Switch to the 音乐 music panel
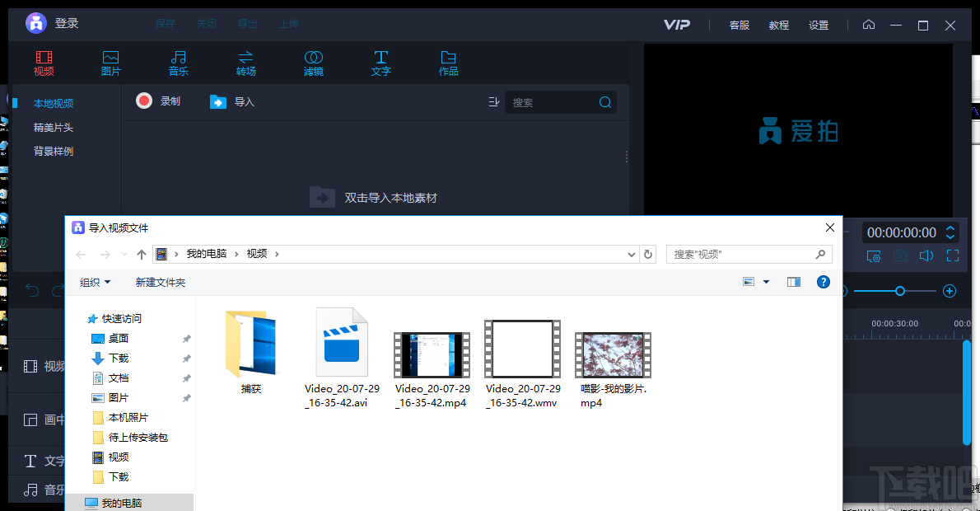Image resolution: width=980 pixels, height=511 pixels. click(x=178, y=63)
